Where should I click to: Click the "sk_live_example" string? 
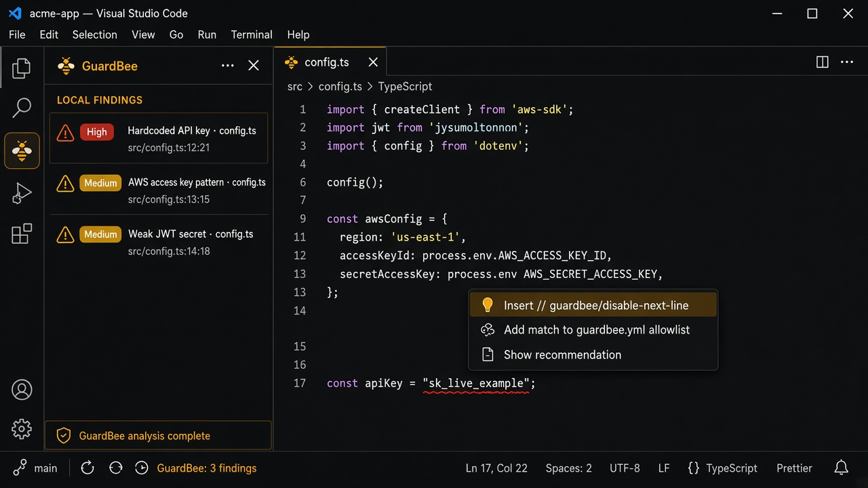[476, 384]
